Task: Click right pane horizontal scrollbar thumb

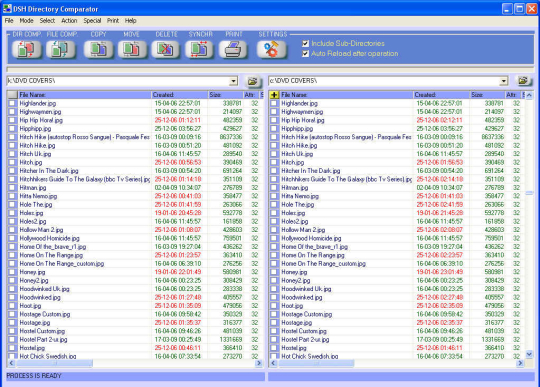Action: [x=316, y=363]
